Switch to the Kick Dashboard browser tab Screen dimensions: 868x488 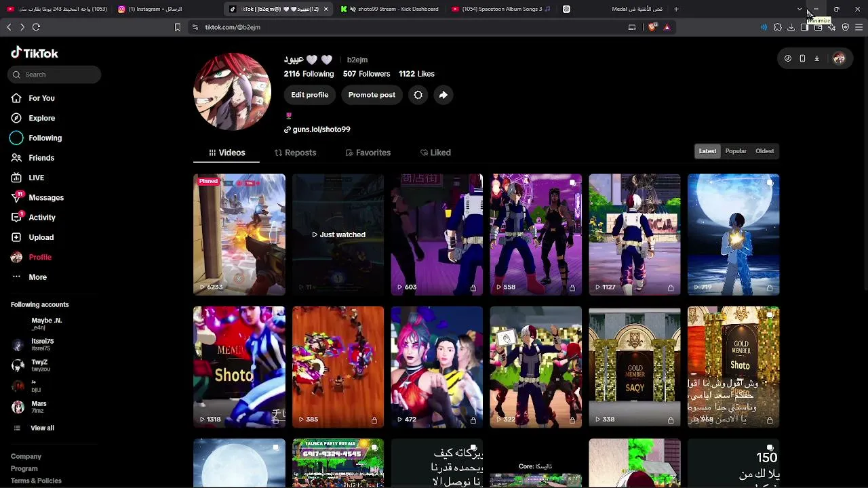[x=390, y=9]
